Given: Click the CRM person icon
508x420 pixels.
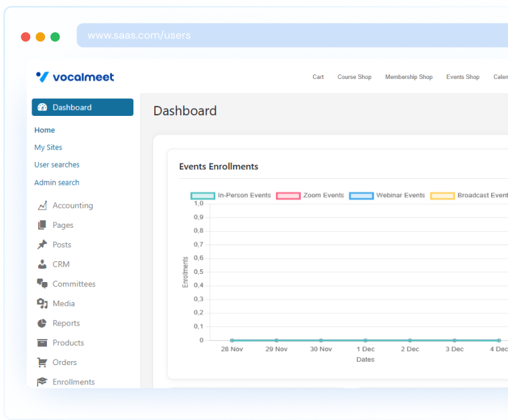Looking at the screenshot, I should (x=42, y=264).
